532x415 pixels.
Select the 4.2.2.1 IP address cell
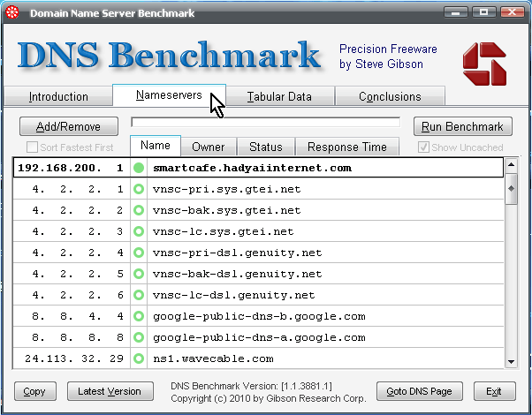tap(78, 189)
